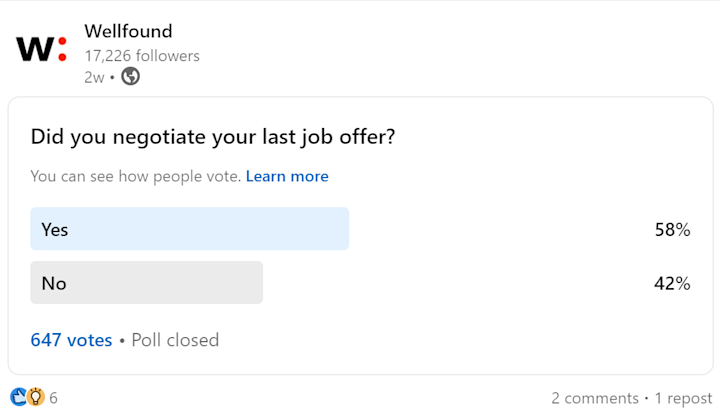Open the Wellfound logo icon
The image size is (720, 417).
click(42, 49)
